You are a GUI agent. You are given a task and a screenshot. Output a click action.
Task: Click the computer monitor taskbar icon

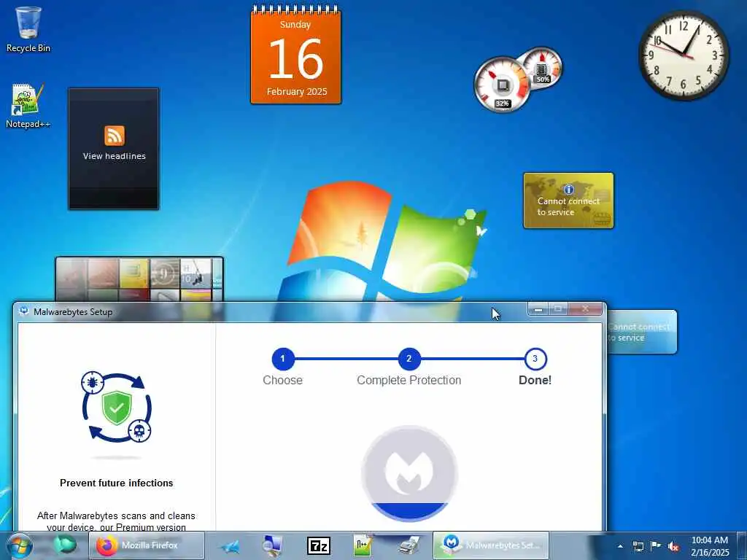click(274, 545)
